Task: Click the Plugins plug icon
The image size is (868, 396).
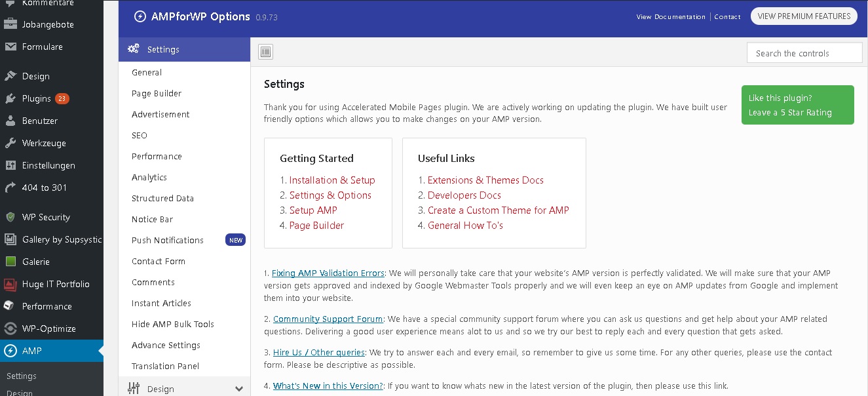Action: [10, 98]
